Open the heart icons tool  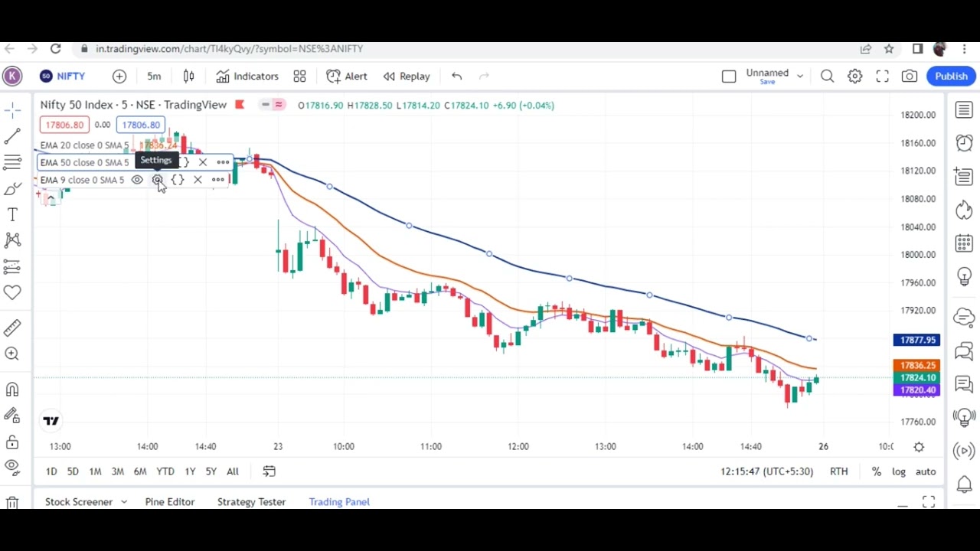tap(12, 292)
